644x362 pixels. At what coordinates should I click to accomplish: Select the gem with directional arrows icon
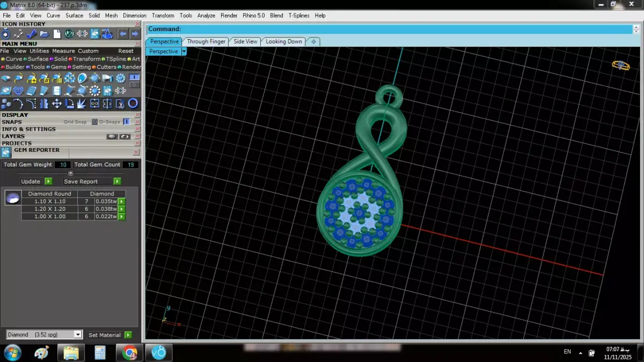pyautogui.click(x=94, y=78)
